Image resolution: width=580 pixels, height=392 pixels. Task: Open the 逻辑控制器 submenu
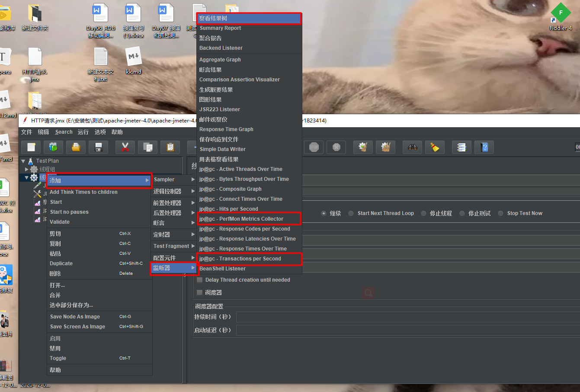pyautogui.click(x=174, y=191)
